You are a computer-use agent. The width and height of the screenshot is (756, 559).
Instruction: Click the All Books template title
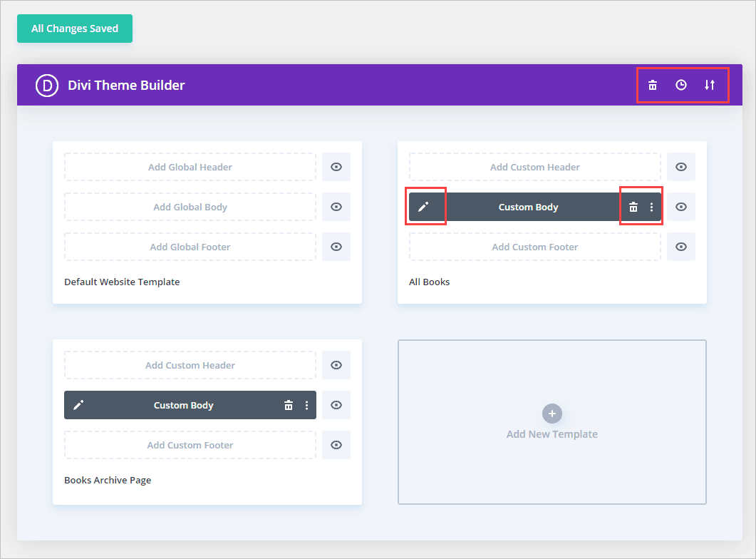pyautogui.click(x=429, y=282)
